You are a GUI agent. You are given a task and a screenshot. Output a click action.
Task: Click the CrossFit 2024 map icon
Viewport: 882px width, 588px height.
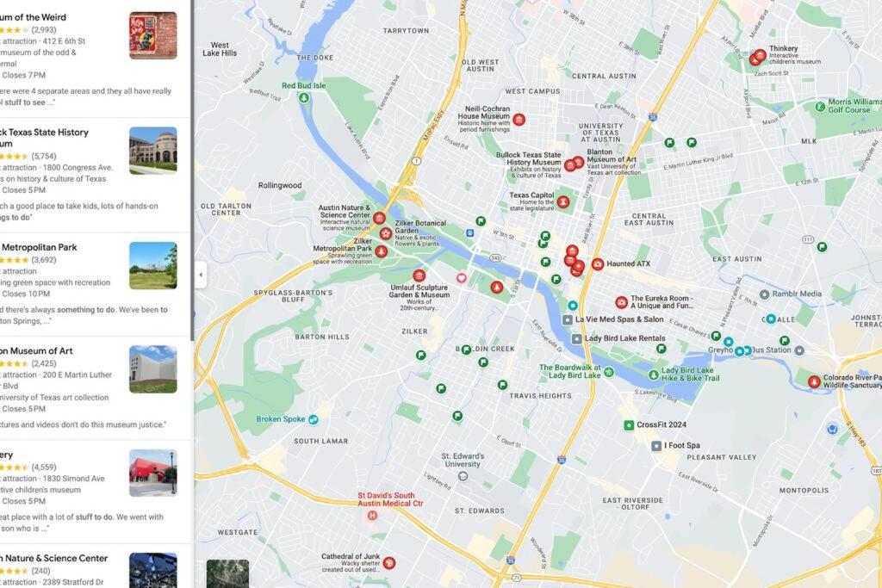coord(629,425)
